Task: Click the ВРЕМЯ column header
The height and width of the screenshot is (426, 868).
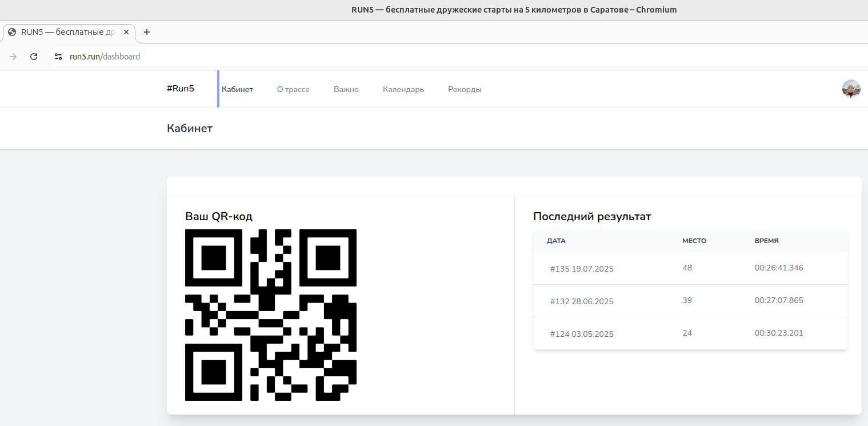Action: click(x=766, y=241)
